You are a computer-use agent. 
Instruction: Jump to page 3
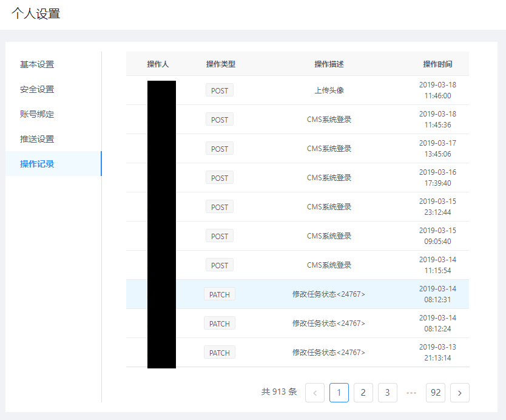[387, 393]
